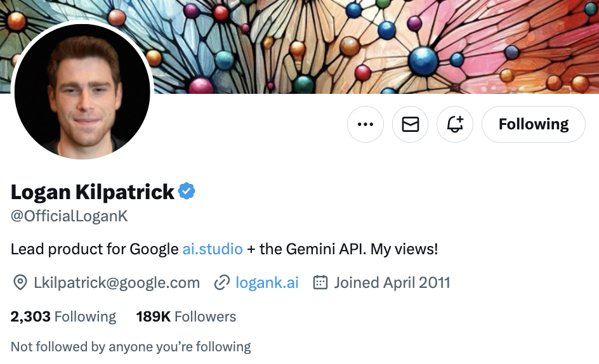599x364 pixels.
Task: Click the 'Gemini API. My views!' bio text
Action: [362, 249]
